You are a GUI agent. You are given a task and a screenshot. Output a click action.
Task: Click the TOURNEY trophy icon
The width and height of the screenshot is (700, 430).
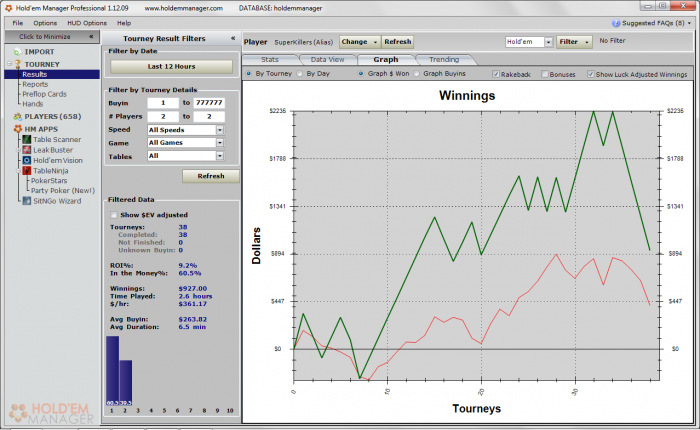18,64
